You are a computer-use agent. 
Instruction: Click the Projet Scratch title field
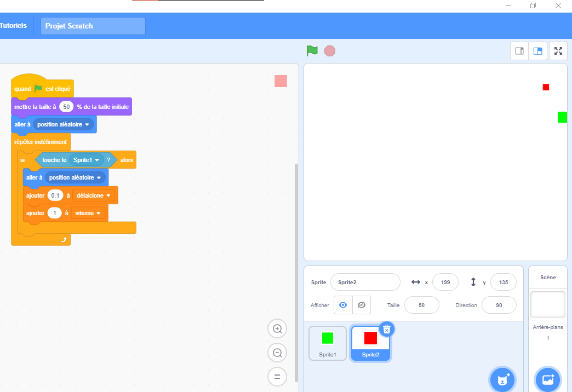coord(93,26)
